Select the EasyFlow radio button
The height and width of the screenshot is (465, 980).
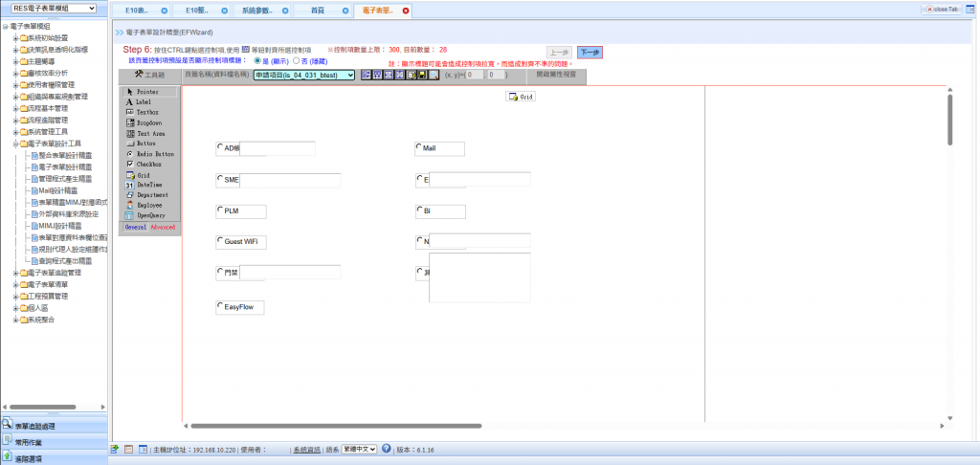tap(220, 306)
